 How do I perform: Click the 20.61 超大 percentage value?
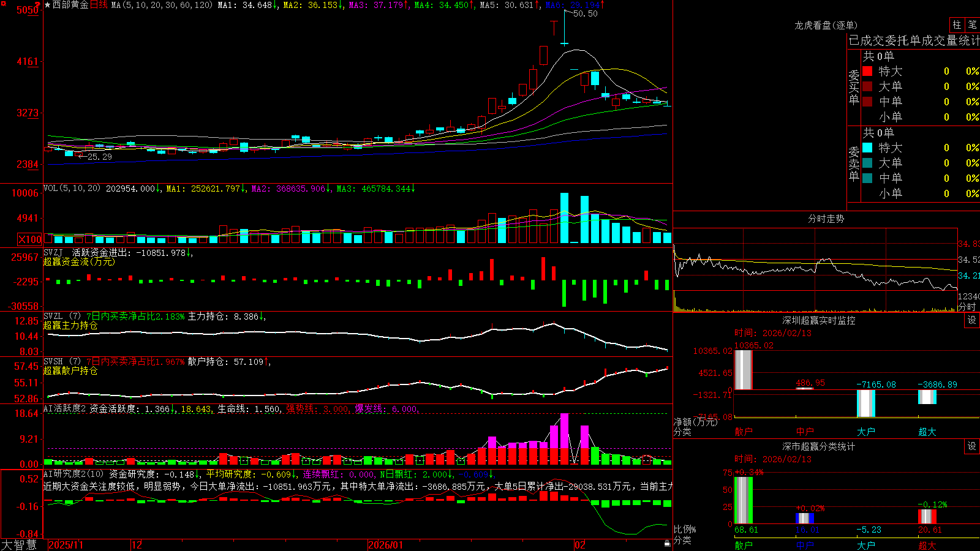[x=930, y=530]
